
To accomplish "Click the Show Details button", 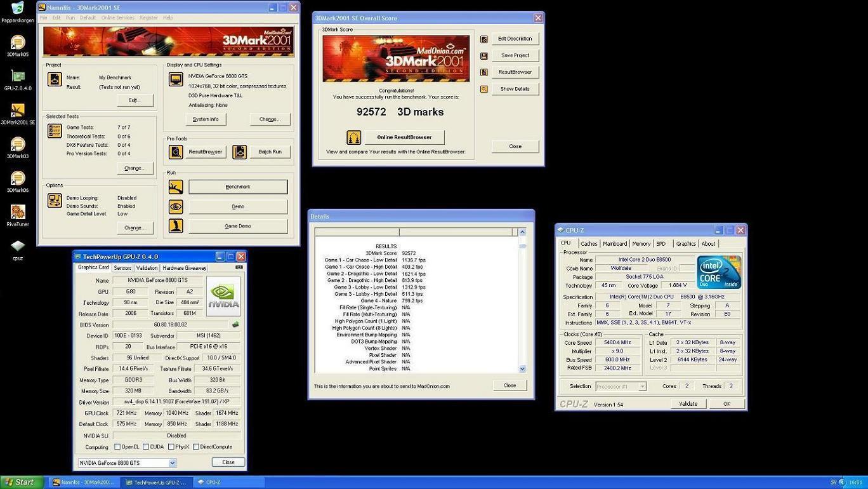I will click(x=515, y=89).
